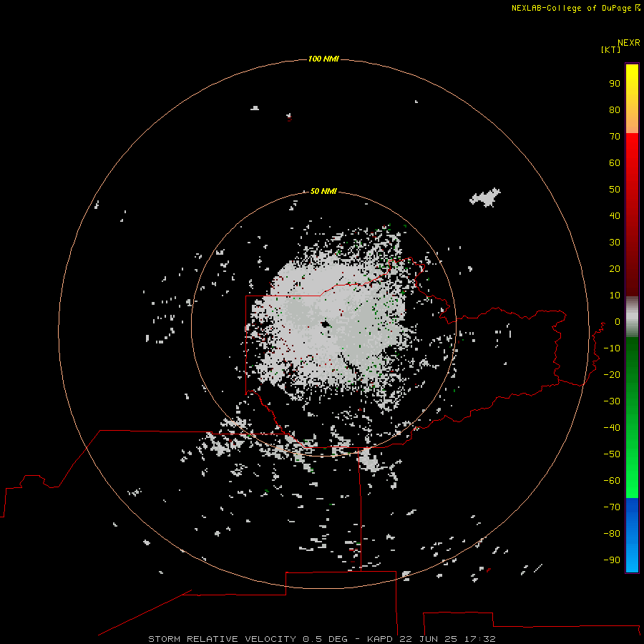Click the [KT] units label
The height and width of the screenshot is (644, 644).
coord(610,49)
